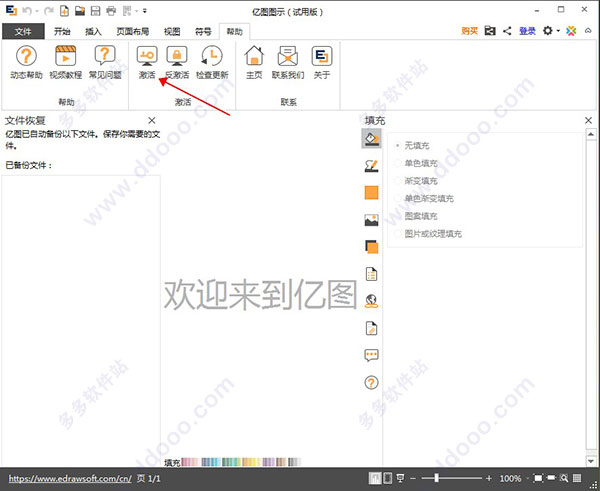Open the 视频教程 video tutorial

tap(65, 62)
